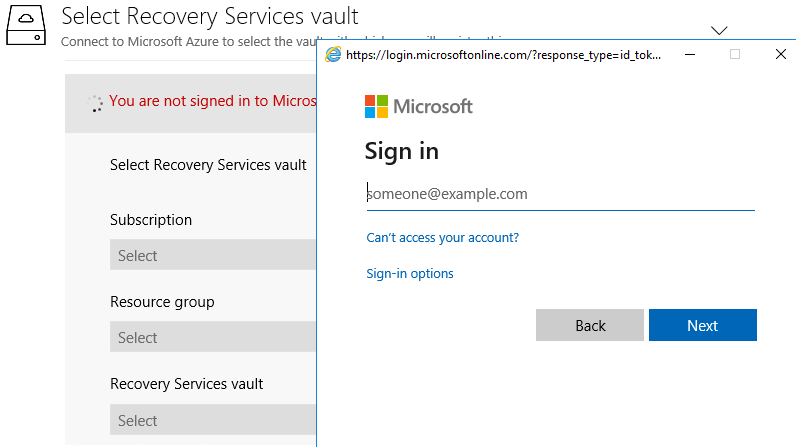Open the Resource group dropdown
Screen dimensions: 796x447
tap(213, 336)
